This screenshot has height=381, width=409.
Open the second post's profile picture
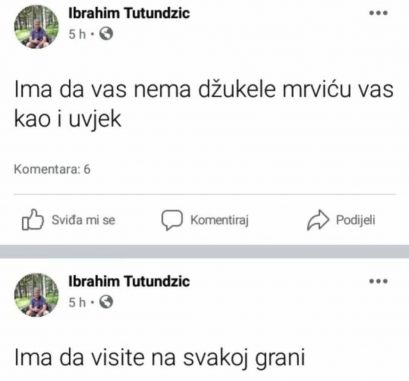tap(36, 295)
